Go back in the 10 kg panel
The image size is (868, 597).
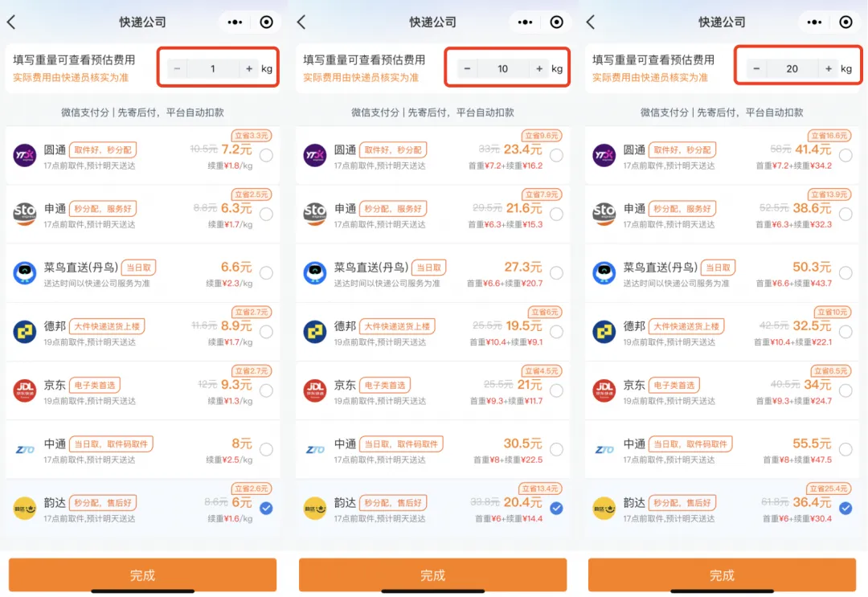(x=301, y=22)
